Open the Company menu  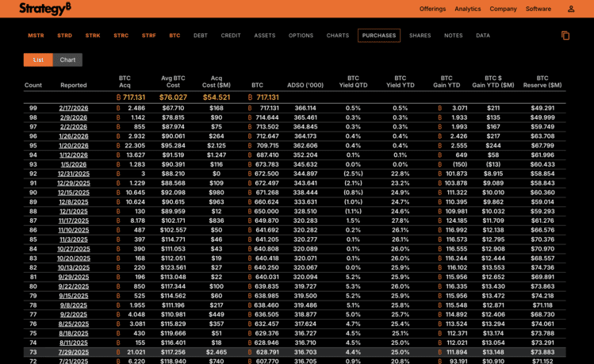503,9
